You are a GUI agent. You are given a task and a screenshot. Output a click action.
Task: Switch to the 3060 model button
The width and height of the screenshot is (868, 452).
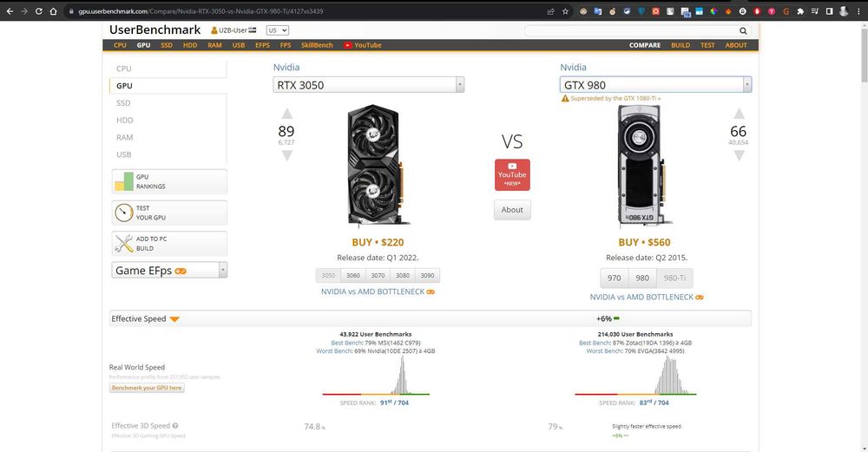pos(353,276)
